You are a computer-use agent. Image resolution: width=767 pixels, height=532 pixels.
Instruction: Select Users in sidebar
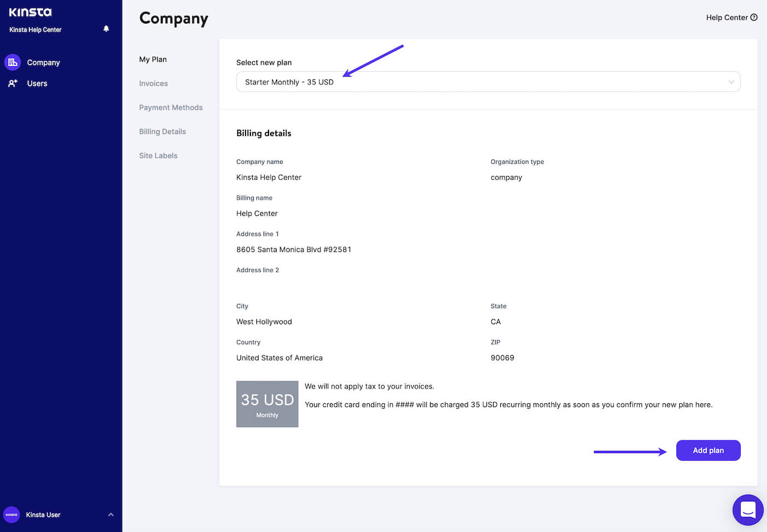[37, 83]
